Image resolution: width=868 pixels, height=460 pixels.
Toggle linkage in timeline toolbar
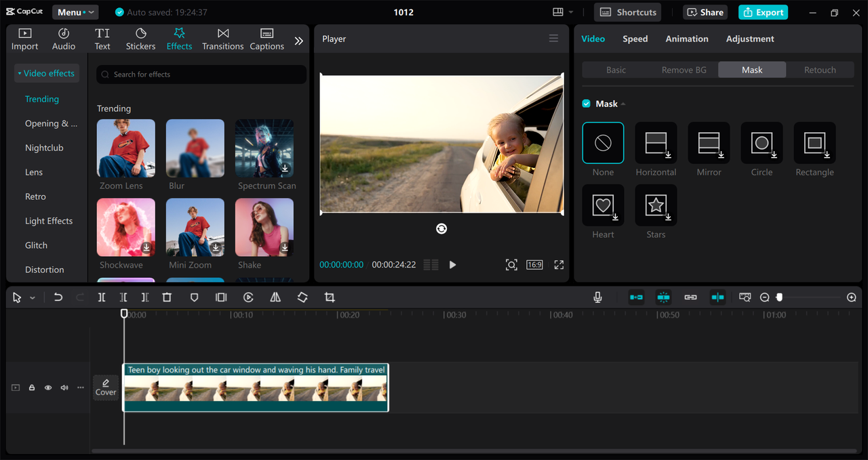690,297
